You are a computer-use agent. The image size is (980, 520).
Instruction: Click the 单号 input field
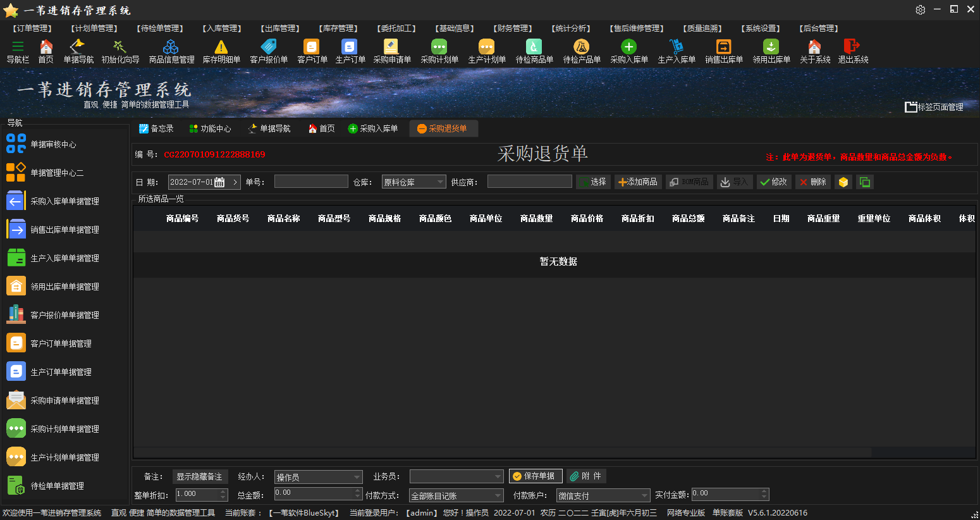[311, 182]
